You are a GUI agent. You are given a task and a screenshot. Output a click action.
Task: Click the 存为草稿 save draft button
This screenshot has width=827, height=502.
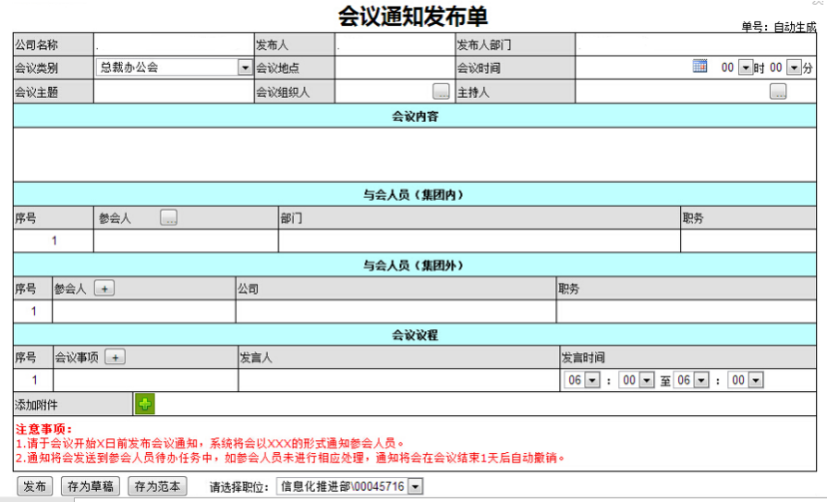90,486
